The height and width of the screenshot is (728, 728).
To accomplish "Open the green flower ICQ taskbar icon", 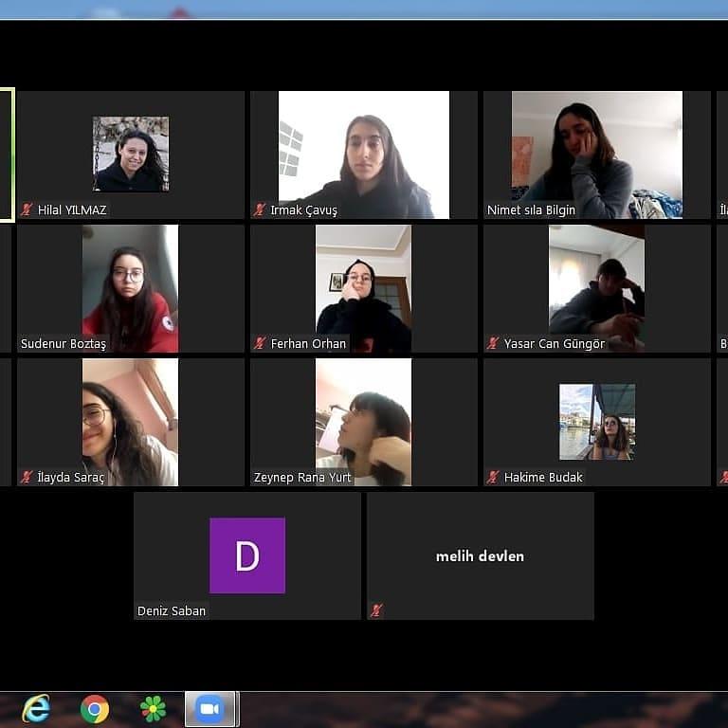I will tap(153, 708).
